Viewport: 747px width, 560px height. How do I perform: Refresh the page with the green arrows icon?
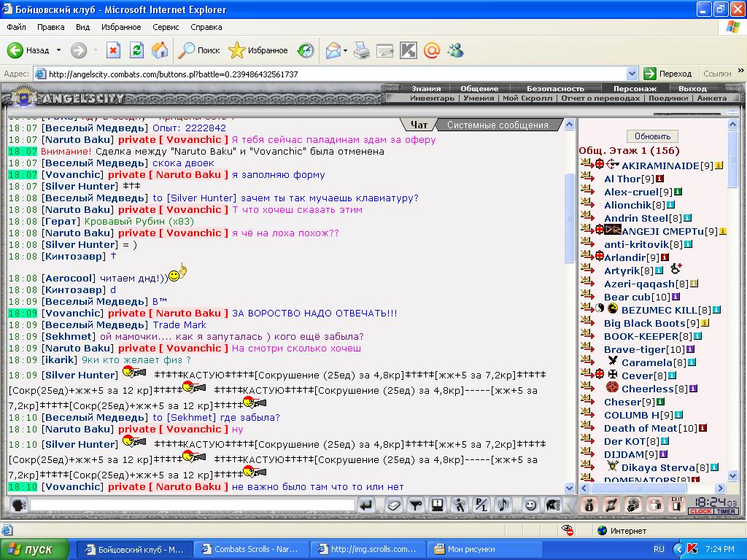(136, 50)
